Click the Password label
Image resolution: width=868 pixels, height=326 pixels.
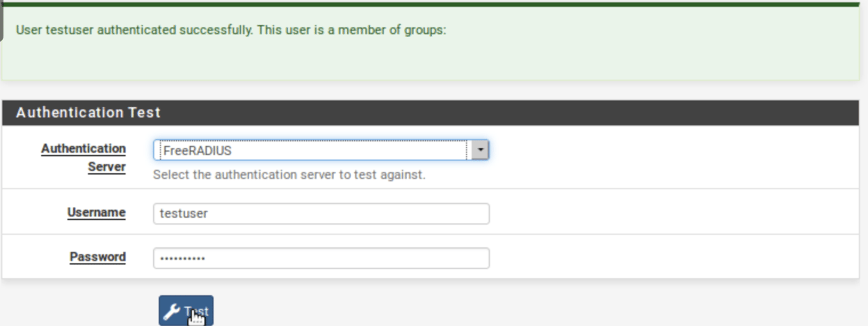tap(98, 257)
